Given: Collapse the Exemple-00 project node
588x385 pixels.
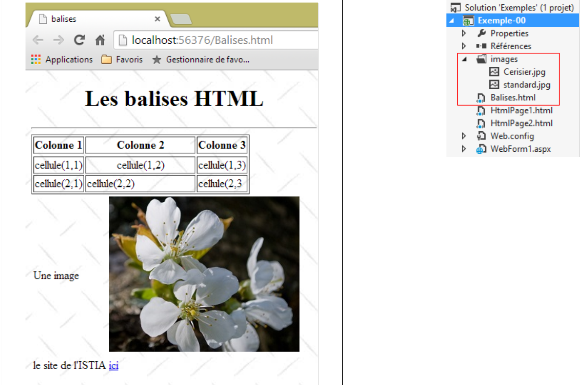Looking at the screenshot, I should point(452,20).
